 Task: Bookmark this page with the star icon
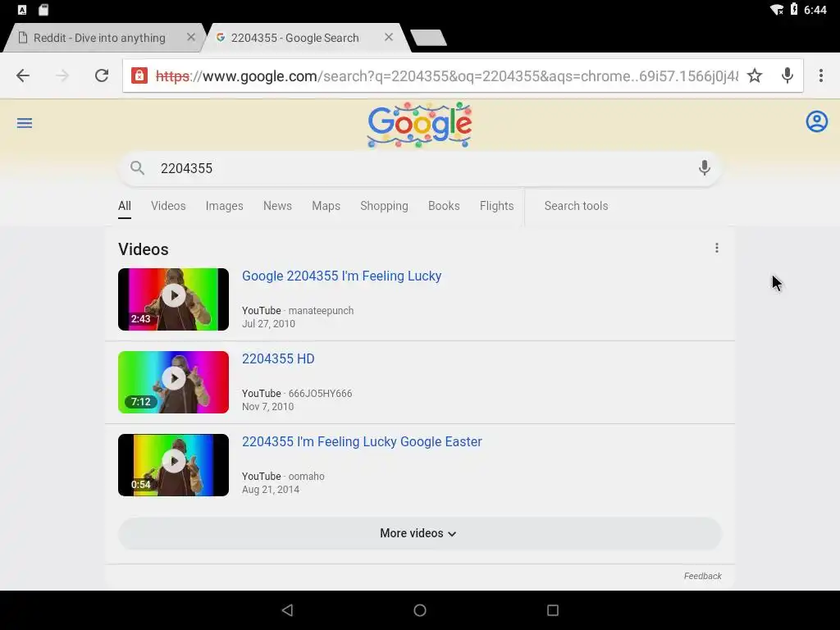click(755, 75)
